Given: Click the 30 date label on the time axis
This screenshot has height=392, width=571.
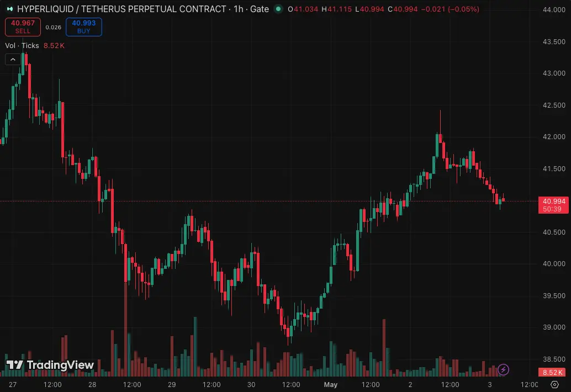Looking at the screenshot, I should (x=251, y=384).
